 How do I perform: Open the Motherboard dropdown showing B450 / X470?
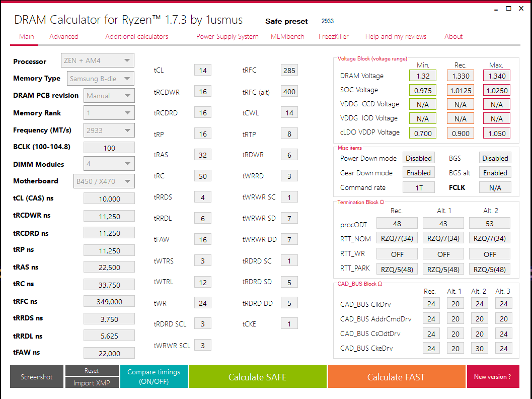point(104,181)
